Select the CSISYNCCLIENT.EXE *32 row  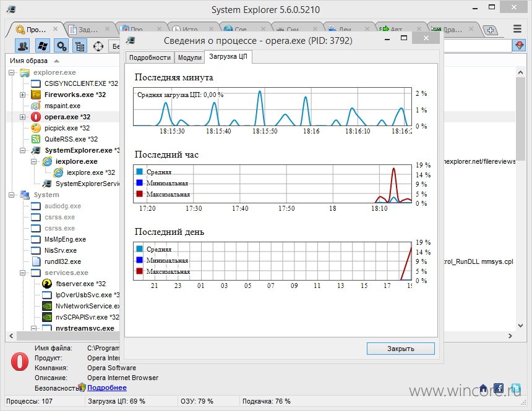(81, 83)
